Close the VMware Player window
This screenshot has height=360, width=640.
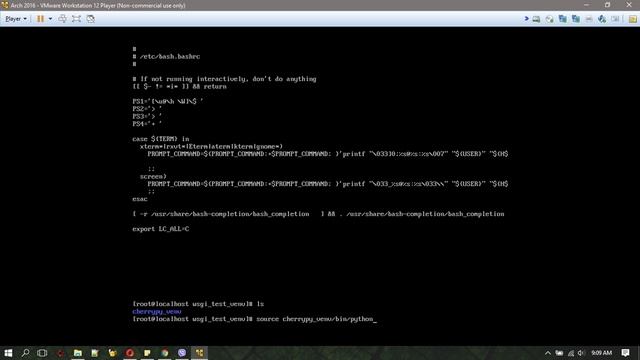629,5
